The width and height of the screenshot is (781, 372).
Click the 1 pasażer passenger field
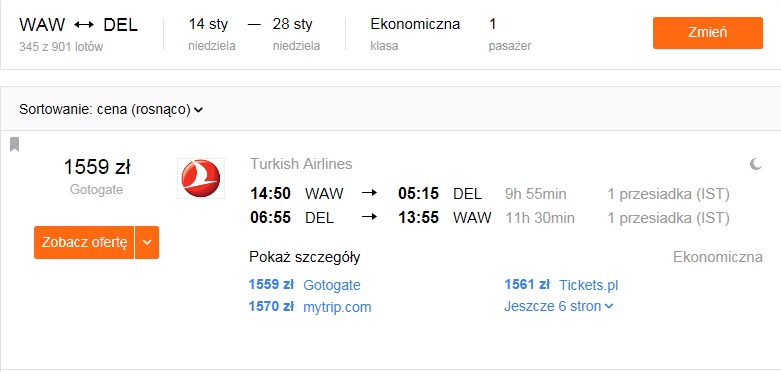tap(510, 34)
